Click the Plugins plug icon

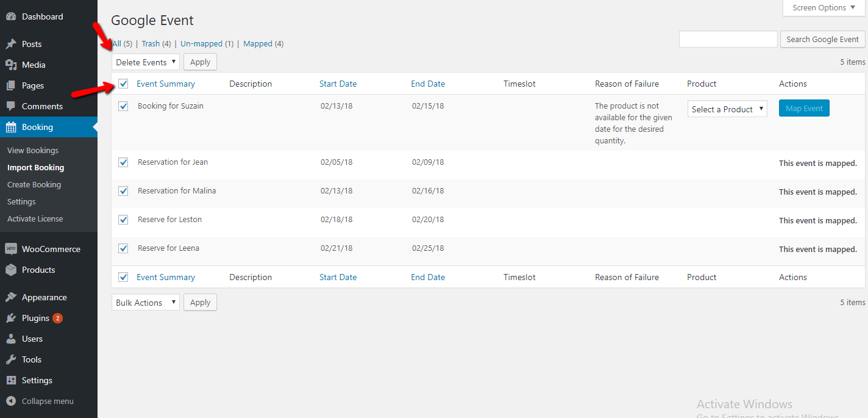pyautogui.click(x=11, y=318)
